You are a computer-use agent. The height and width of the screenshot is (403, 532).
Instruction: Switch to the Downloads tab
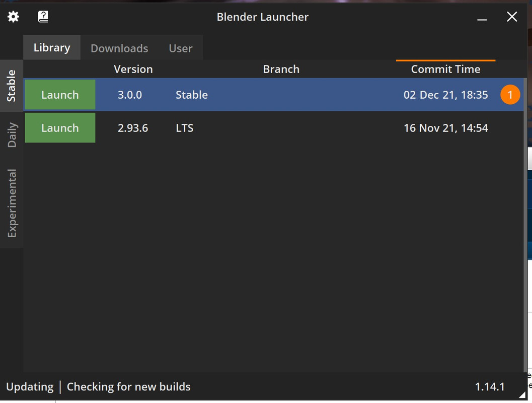tap(119, 48)
